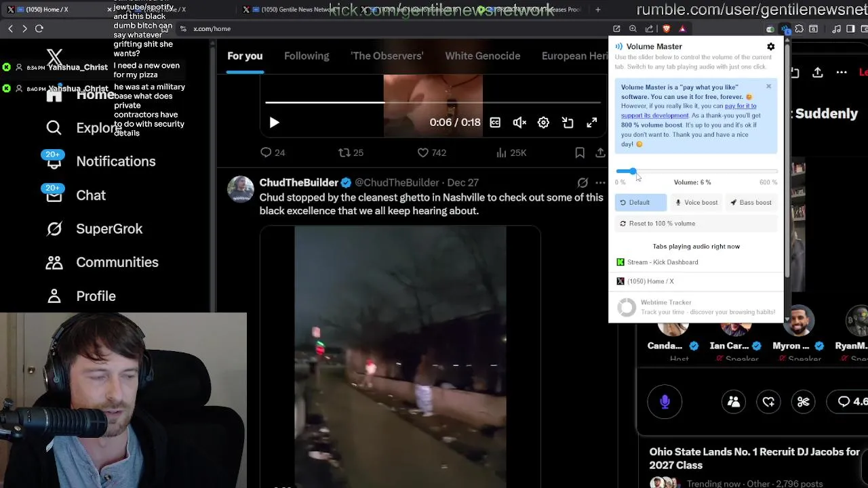Enter picture-in-picture on the video player
868x488 pixels.
(568, 123)
